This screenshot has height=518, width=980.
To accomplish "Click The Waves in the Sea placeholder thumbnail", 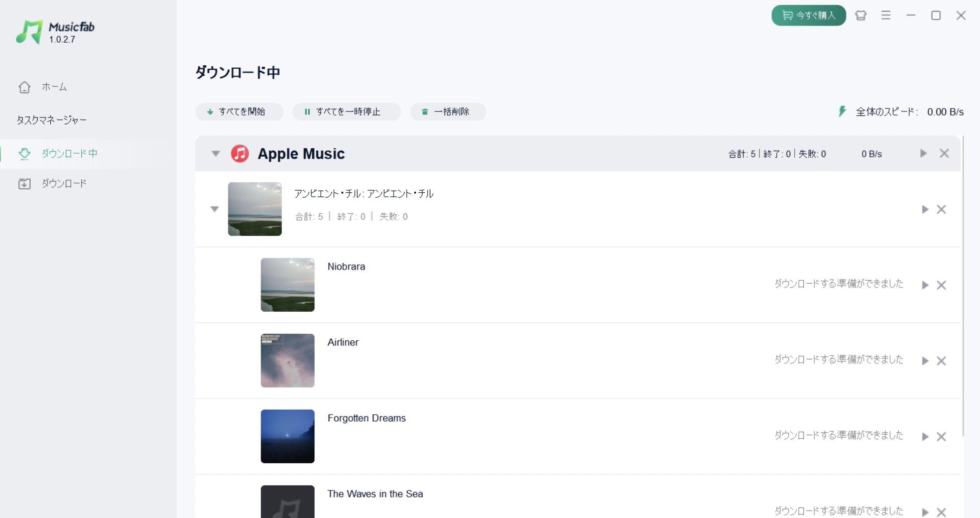I will (287, 501).
